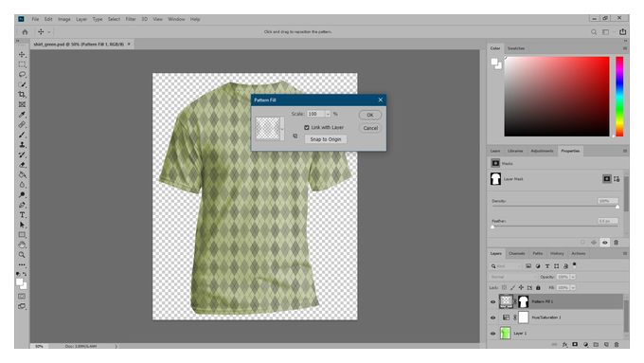Click the Create new preset icon in Pattern Fill
644x363 pixels.
click(x=295, y=136)
